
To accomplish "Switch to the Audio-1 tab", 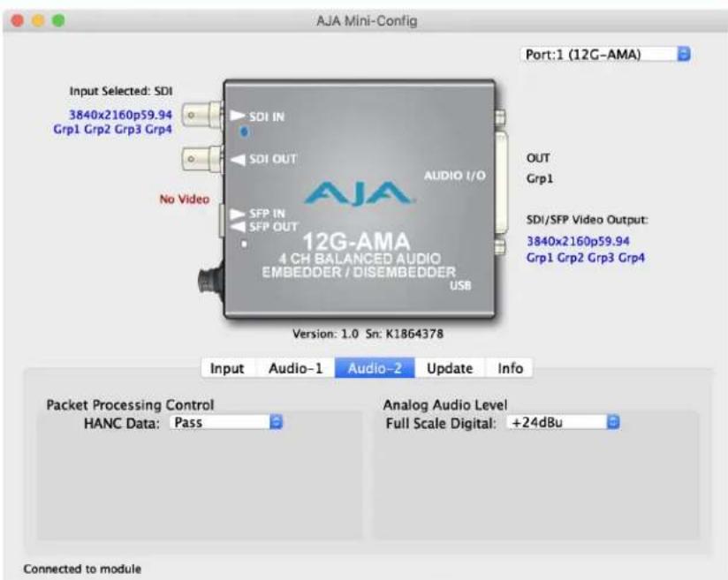I will [295, 368].
